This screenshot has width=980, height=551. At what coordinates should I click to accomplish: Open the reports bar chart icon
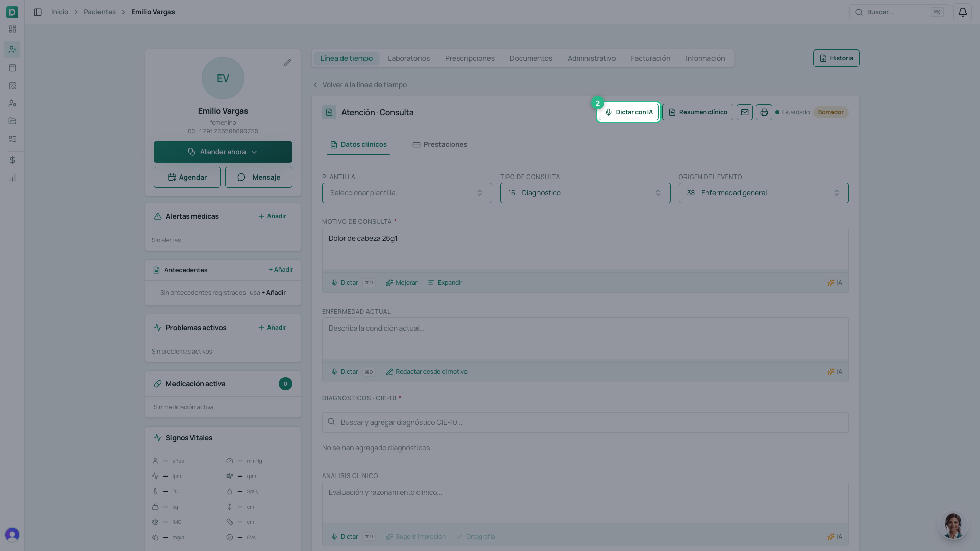coord(12,178)
